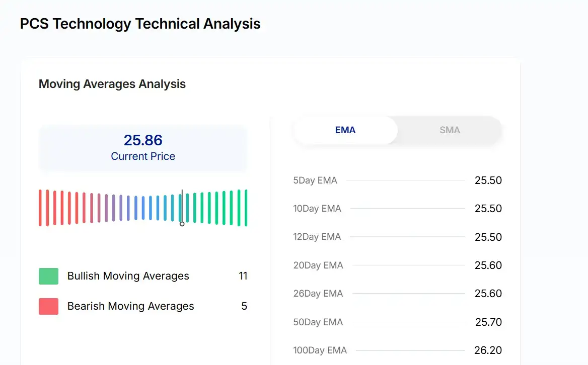Screen dimensions: 588x365
Task: Click the 20Day EMA label
Action: tap(318, 265)
